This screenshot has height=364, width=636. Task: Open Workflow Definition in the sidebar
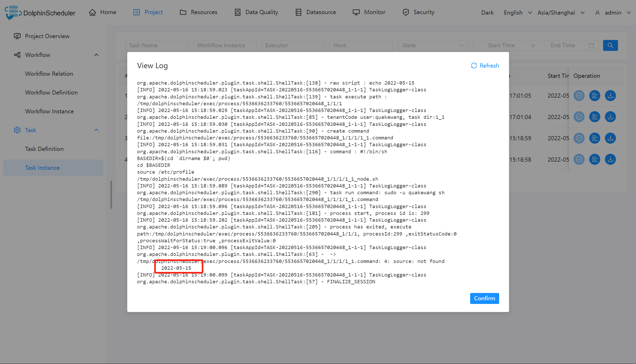point(51,92)
